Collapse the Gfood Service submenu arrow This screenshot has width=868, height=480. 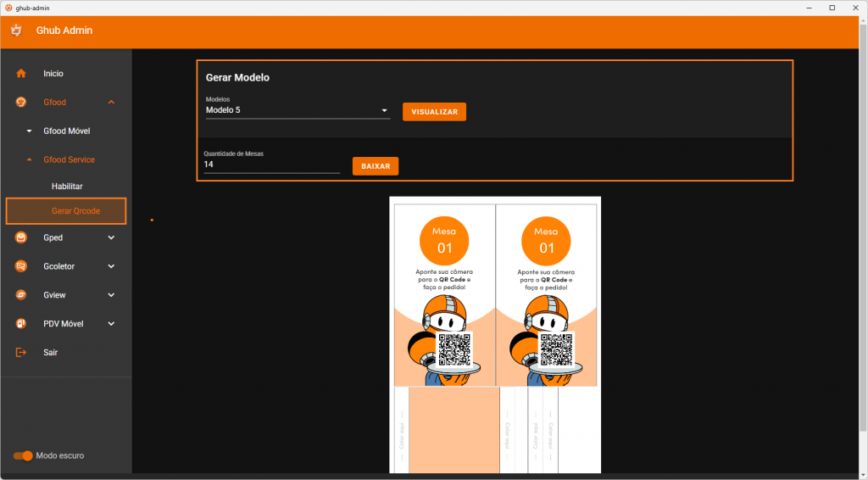click(30, 160)
